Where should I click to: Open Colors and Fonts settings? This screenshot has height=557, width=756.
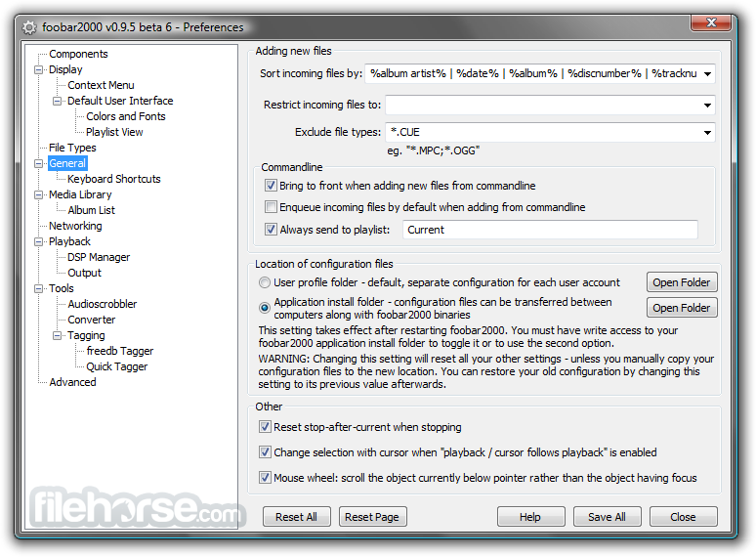[x=125, y=116]
